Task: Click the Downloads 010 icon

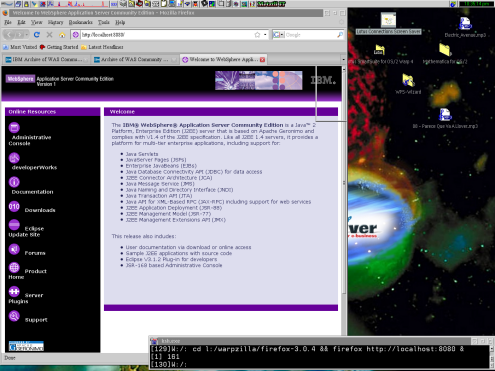Action: pos(14,207)
